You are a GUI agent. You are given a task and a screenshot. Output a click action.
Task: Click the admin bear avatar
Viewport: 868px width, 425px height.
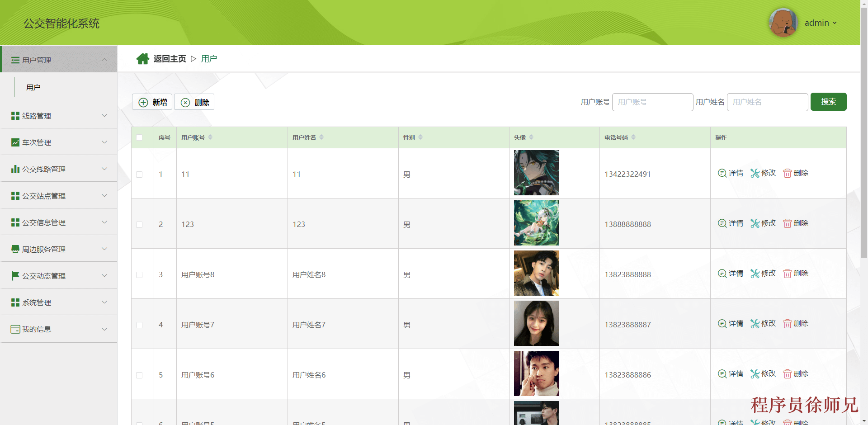tap(783, 23)
